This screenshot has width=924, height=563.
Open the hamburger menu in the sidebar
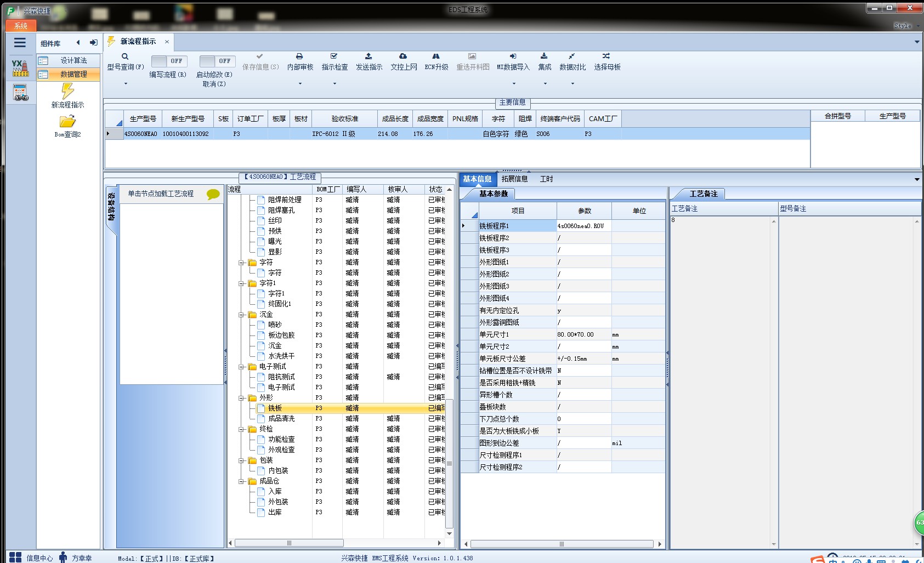[x=20, y=43]
